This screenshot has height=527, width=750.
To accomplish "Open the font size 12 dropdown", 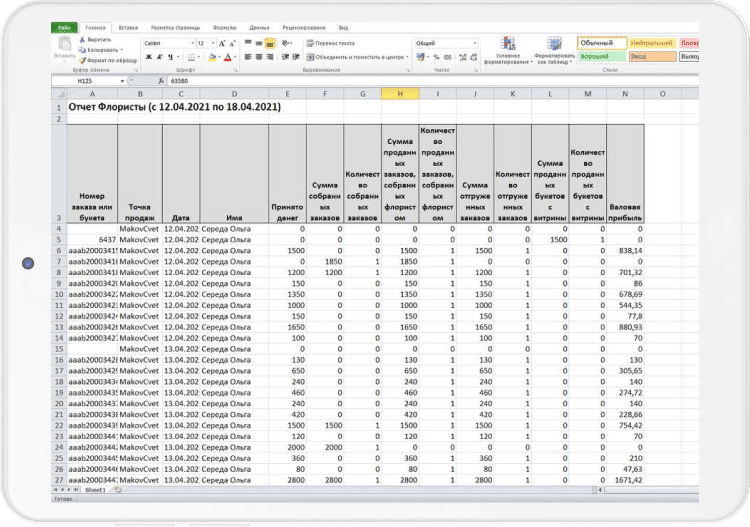I will click(x=213, y=43).
